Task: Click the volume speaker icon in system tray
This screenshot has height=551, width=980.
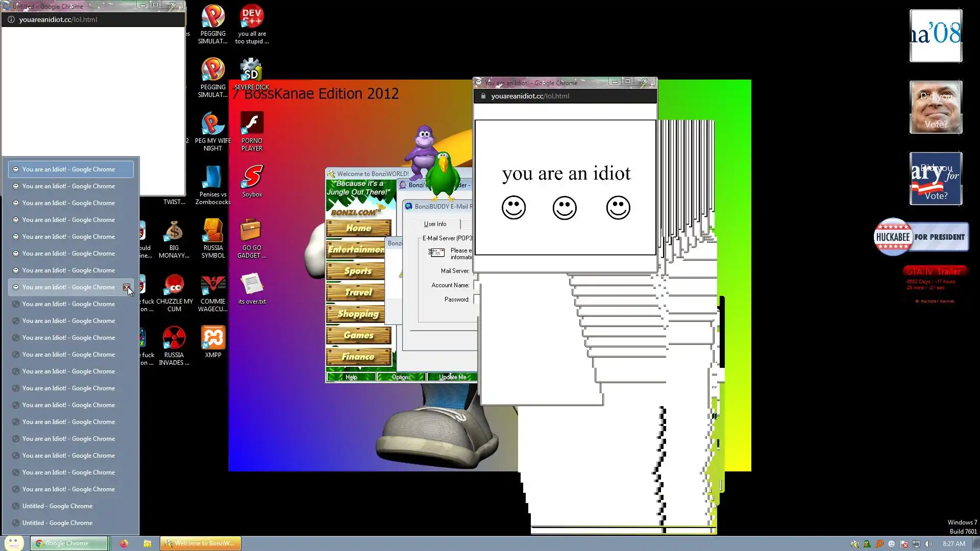Action: click(928, 544)
